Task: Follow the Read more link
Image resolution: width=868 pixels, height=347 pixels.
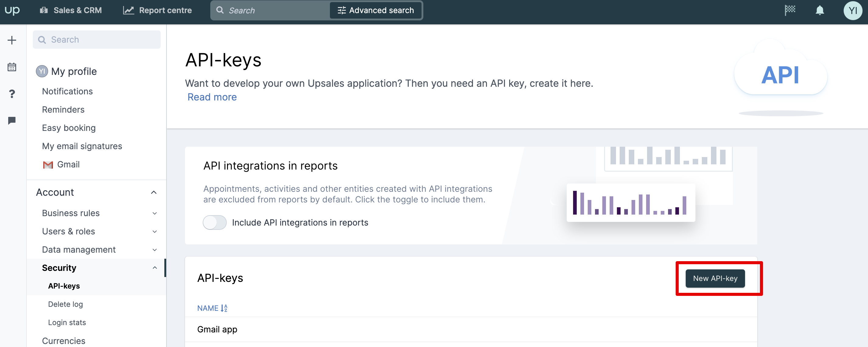Action: click(212, 97)
